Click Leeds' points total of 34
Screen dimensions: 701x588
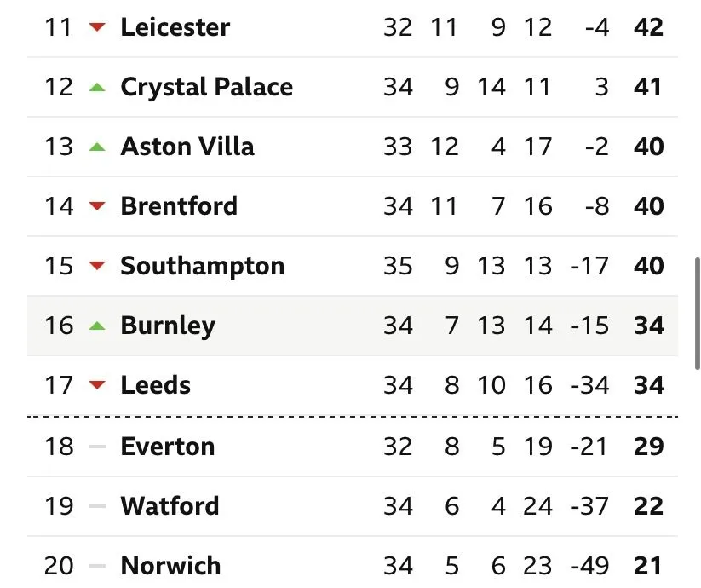[648, 385]
